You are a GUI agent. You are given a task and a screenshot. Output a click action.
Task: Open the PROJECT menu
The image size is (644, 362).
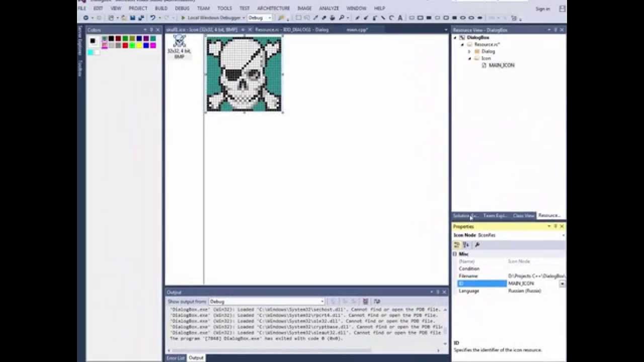coord(138,9)
